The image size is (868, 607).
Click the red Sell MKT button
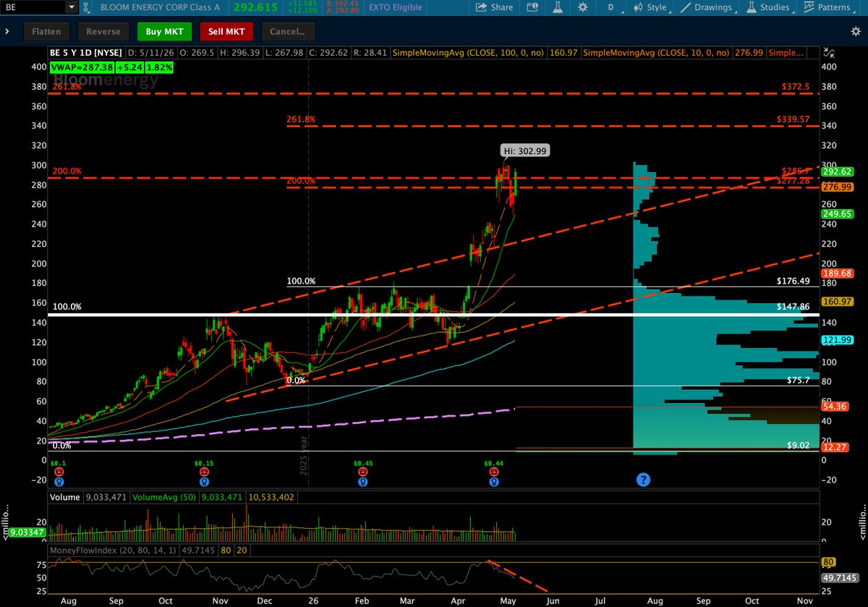click(x=227, y=32)
